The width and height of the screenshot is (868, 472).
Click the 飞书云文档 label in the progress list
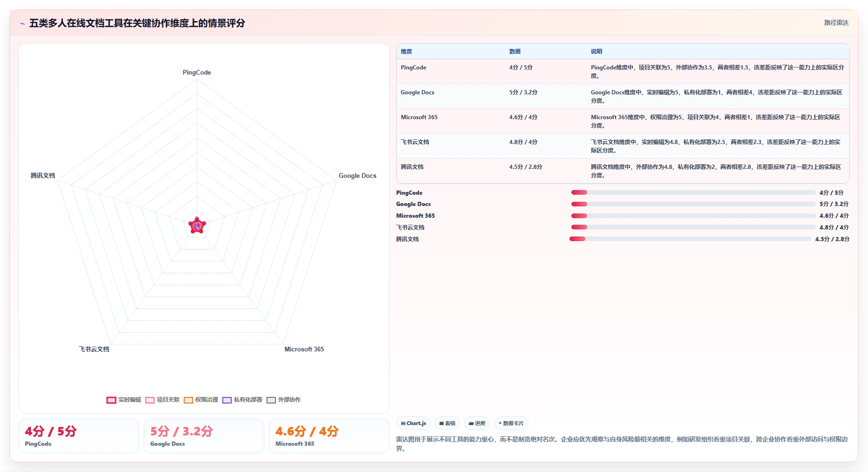click(410, 228)
